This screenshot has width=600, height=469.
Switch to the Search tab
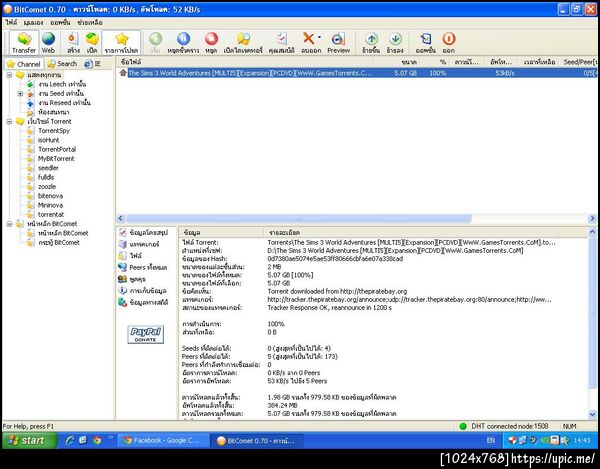(62, 64)
